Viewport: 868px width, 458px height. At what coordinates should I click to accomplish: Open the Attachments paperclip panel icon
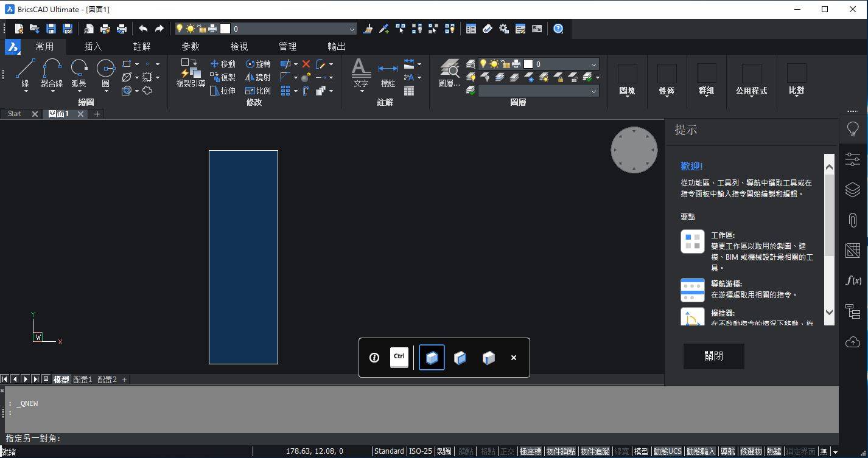(x=853, y=220)
